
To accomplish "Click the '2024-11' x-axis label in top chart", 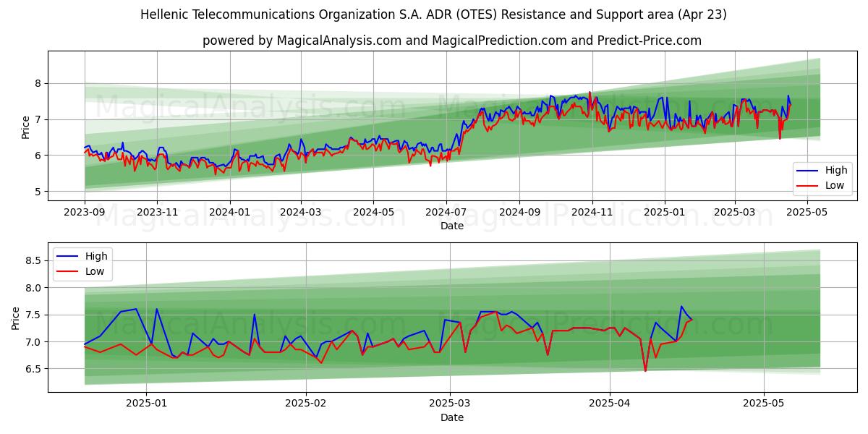I will coord(592,213).
